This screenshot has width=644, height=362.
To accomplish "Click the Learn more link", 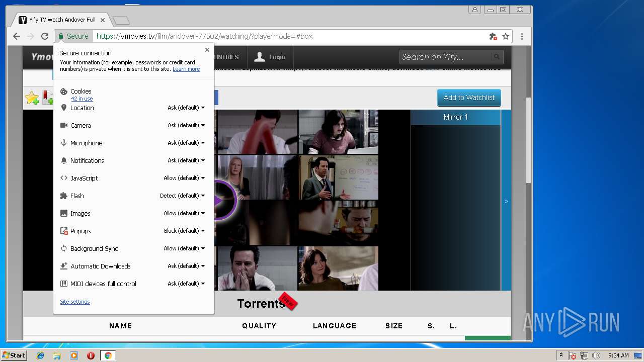I will tap(186, 69).
